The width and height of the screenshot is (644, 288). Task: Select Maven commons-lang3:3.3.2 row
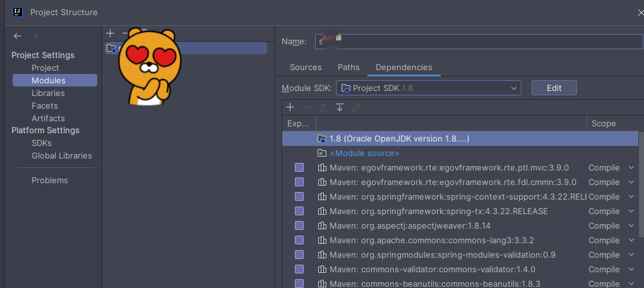(x=460, y=240)
